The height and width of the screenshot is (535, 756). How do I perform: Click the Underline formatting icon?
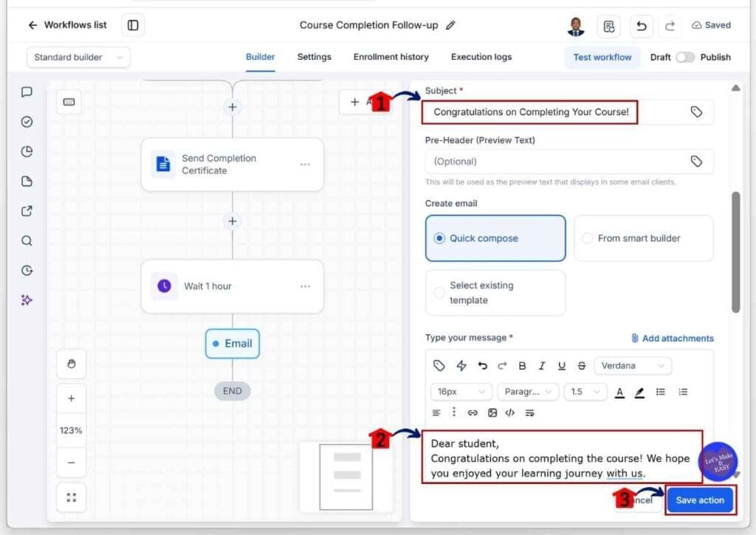coord(562,366)
